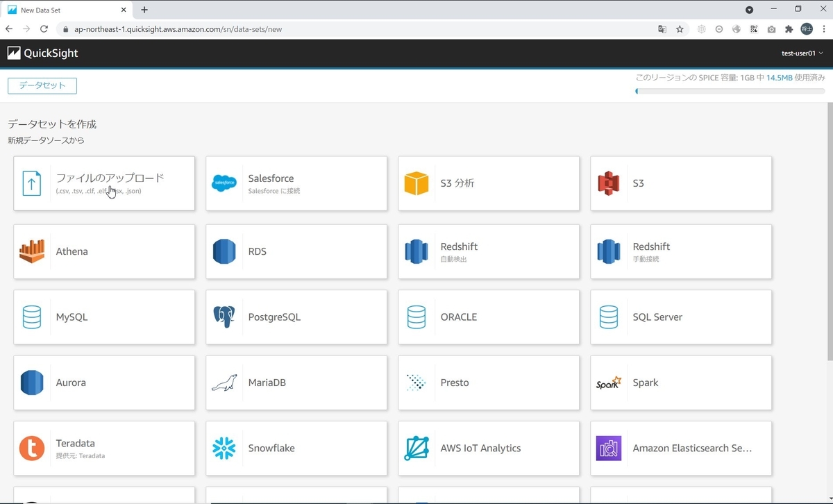
Task: Click the yellow S3 分析 cube icon
Action: (x=416, y=183)
